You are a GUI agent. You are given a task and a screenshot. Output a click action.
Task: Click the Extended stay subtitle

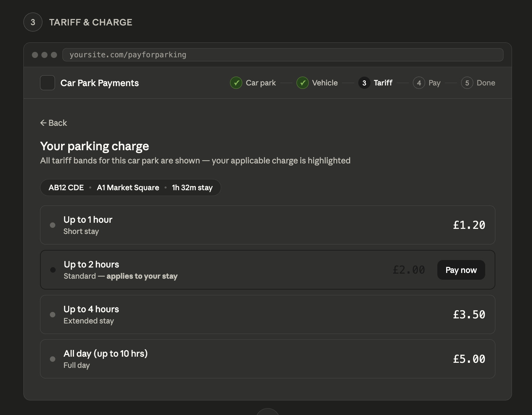89,321
